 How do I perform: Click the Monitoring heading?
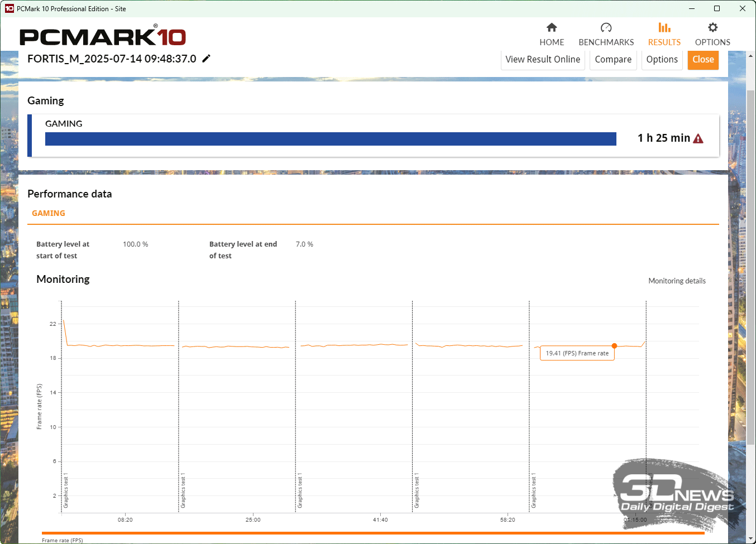click(63, 279)
